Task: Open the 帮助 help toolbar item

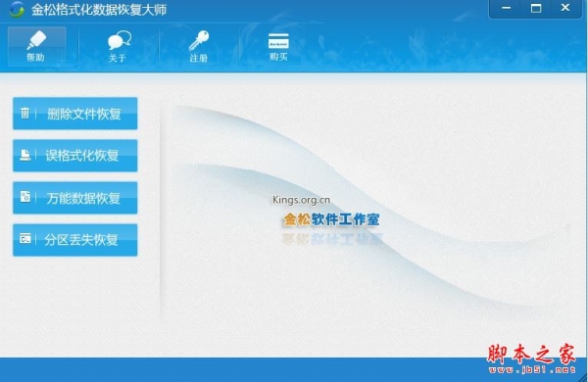Action: pyautogui.click(x=37, y=46)
